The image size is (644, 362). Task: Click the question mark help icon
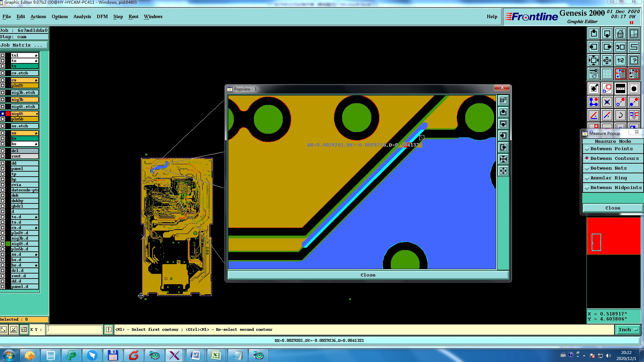click(634, 60)
